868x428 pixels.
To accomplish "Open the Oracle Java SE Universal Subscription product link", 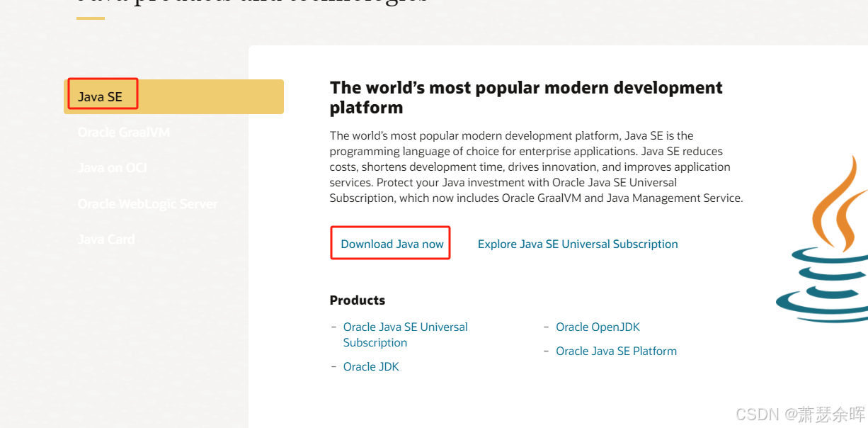I will 406,334.
